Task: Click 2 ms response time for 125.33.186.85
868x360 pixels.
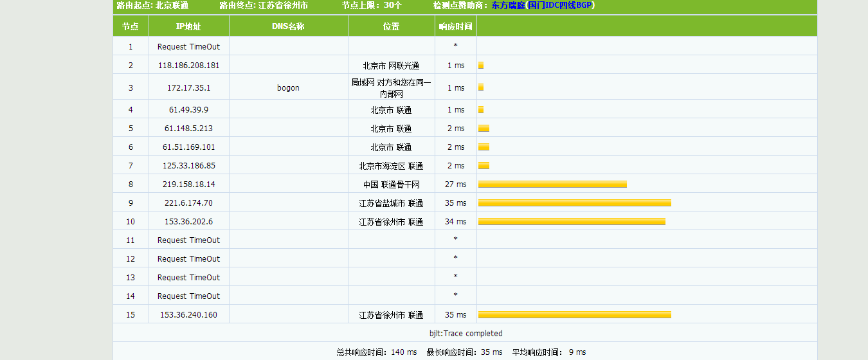Action: (x=455, y=166)
